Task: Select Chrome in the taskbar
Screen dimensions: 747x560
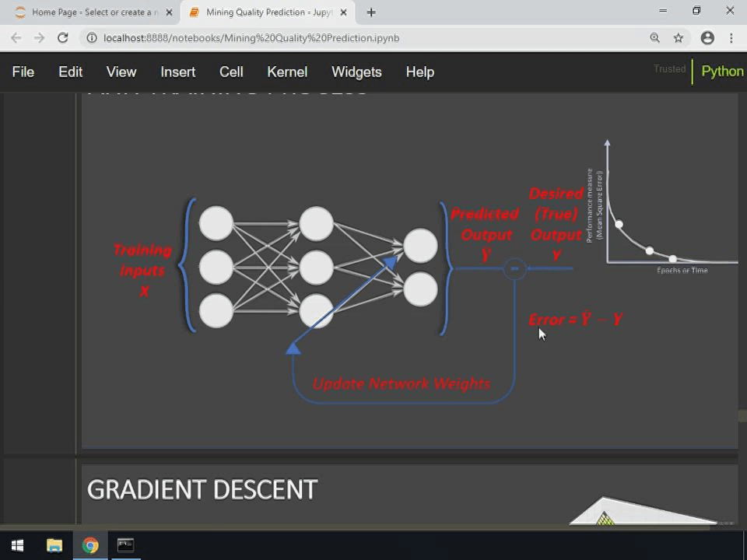Action: pos(89,545)
